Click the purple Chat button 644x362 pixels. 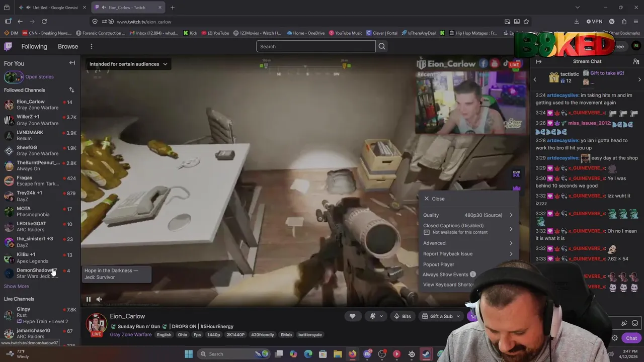point(631,338)
